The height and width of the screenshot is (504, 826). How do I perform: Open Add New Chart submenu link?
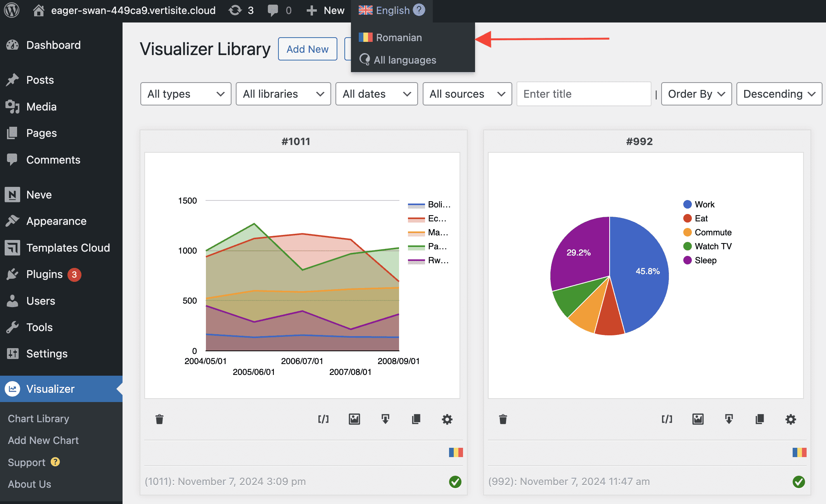pyautogui.click(x=43, y=440)
